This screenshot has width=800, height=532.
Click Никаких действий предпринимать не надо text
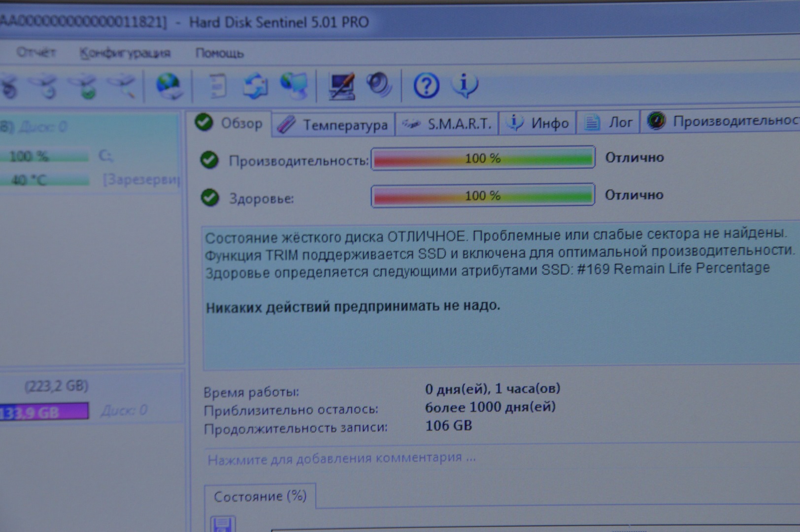pyautogui.click(x=353, y=307)
